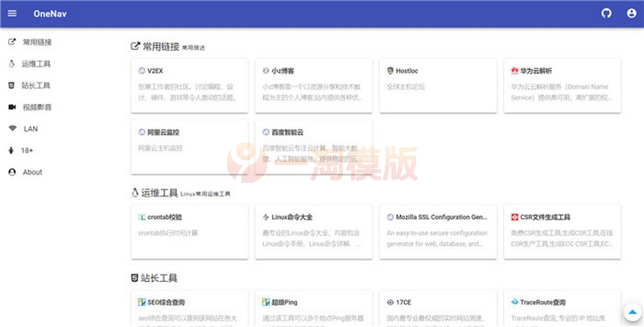Click the Linux命令大全 favicon icon
Image resolution: width=644 pixels, height=327 pixels.
[x=266, y=217]
